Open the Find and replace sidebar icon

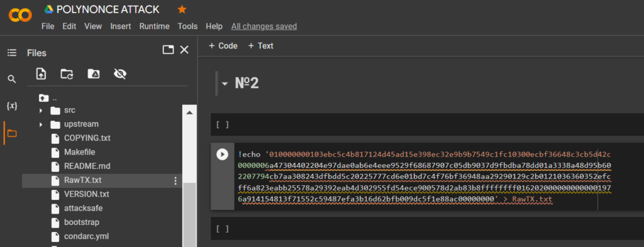12,79
